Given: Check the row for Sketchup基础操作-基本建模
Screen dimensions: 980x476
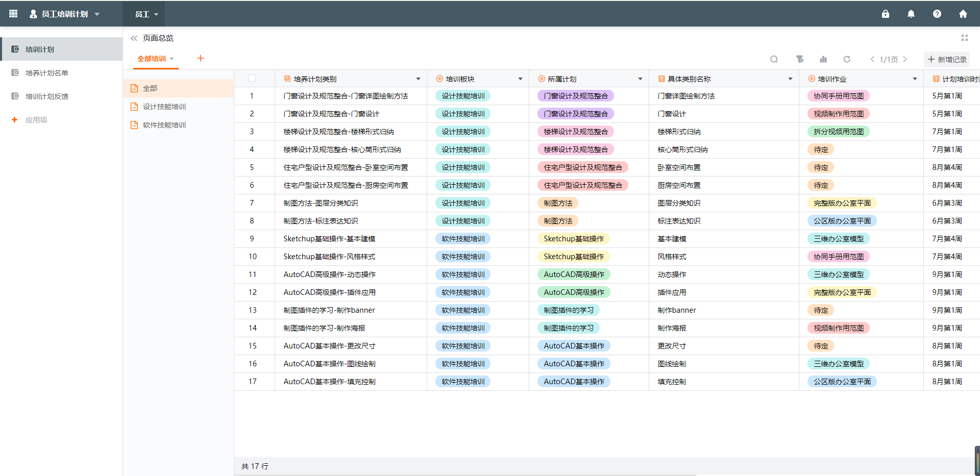Looking at the screenshot, I should [x=252, y=238].
